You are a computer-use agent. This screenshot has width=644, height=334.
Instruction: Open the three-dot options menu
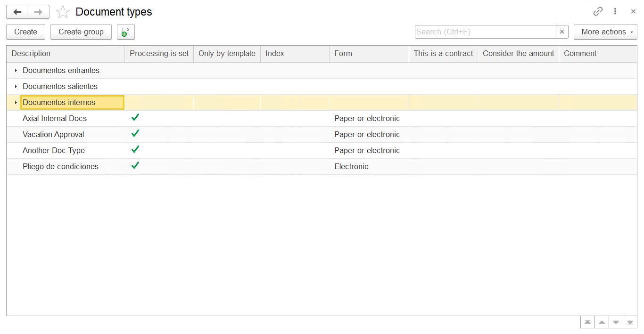pyautogui.click(x=615, y=12)
